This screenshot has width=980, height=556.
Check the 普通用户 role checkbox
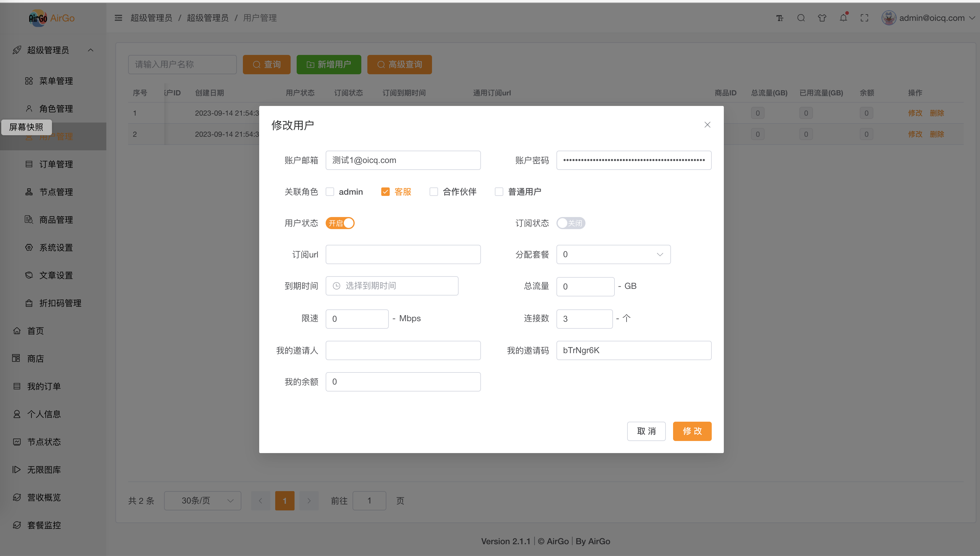click(499, 192)
